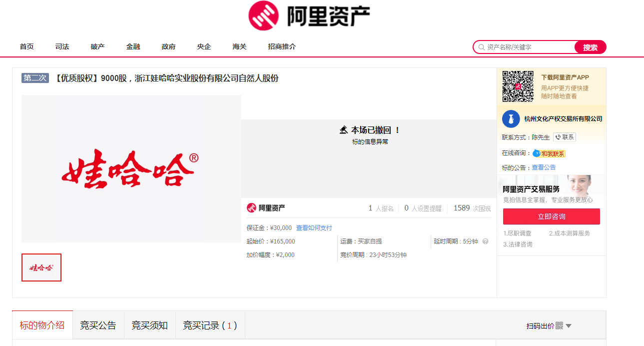Open the 竞买记录 tab

pyautogui.click(x=209, y=325)
